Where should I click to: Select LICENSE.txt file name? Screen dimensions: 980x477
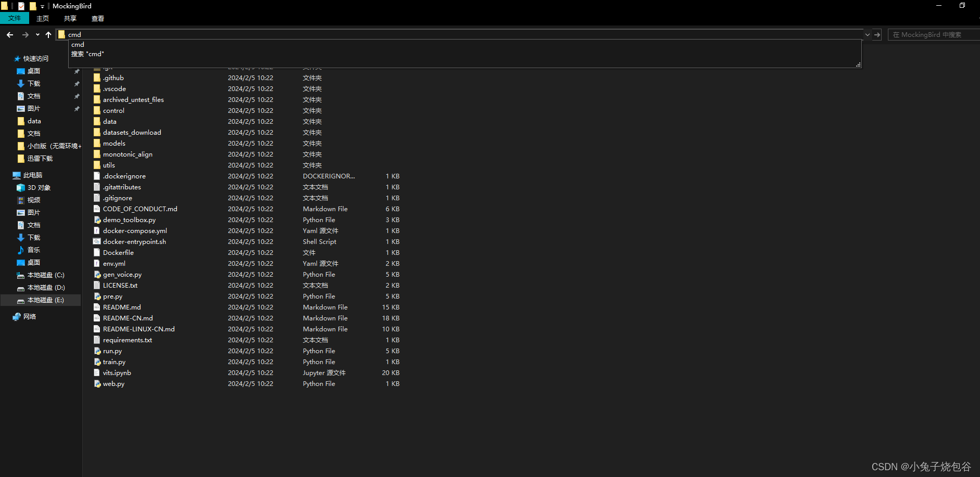click(x=120, y=286)
